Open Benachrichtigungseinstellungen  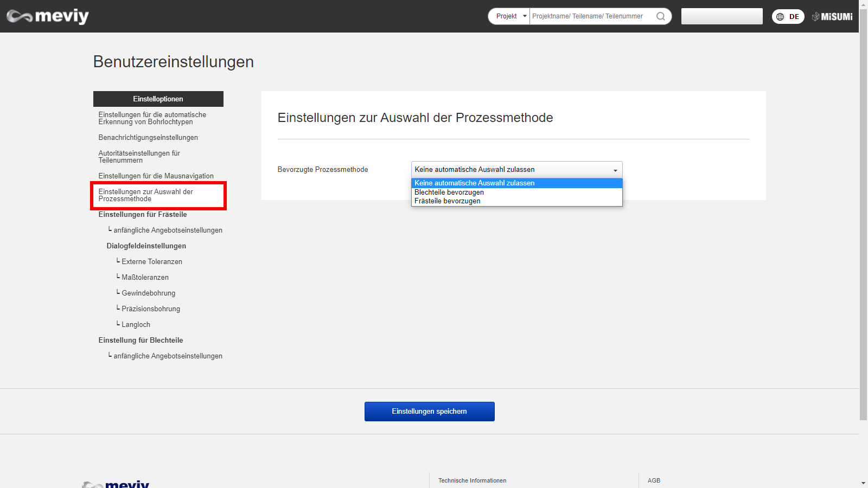coord(148,138)
